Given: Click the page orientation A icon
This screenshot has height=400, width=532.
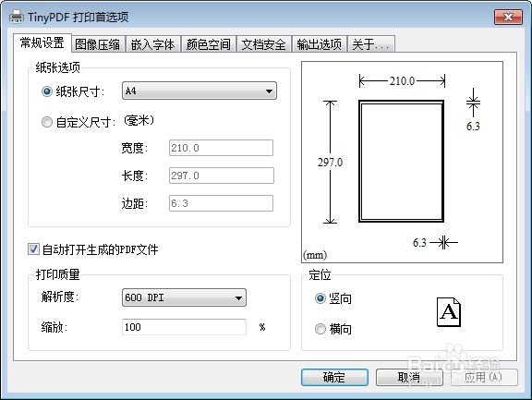Looking at the screenshot, I should tap(449, 312).
